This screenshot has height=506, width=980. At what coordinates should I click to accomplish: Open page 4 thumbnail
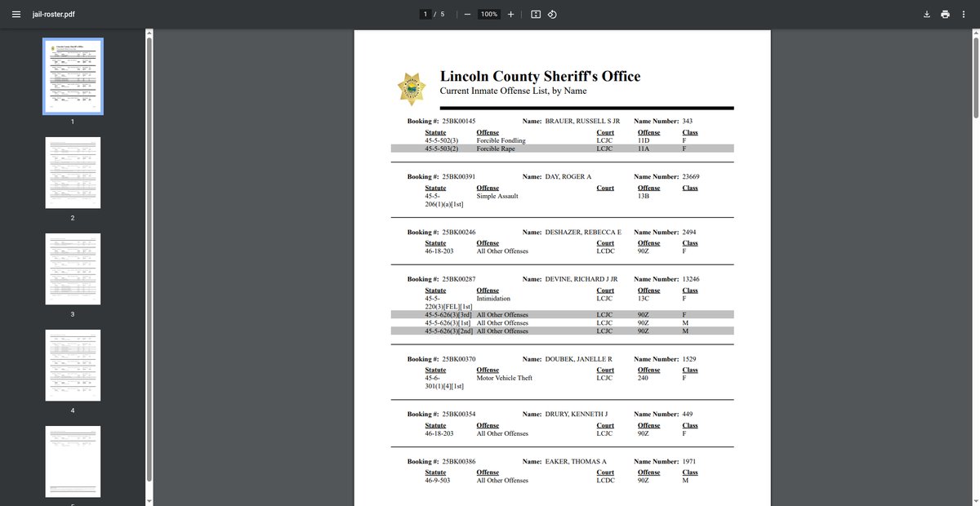point(73,366)
